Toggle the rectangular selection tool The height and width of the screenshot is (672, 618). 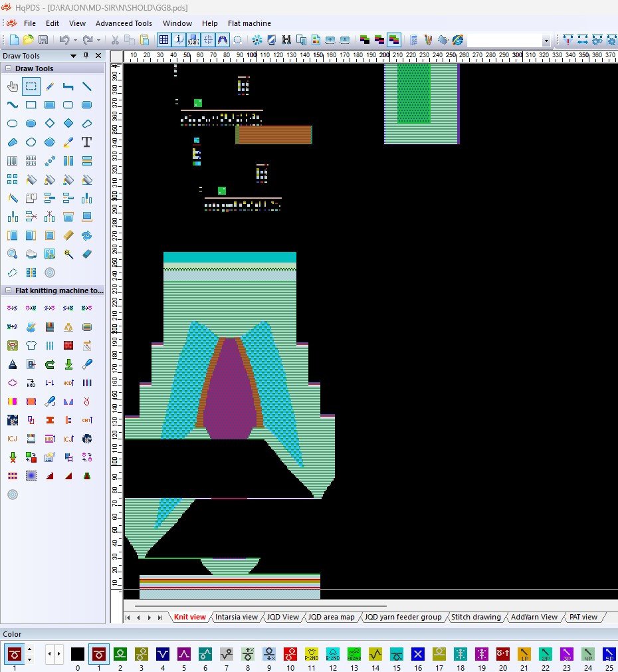click(31, 86)
